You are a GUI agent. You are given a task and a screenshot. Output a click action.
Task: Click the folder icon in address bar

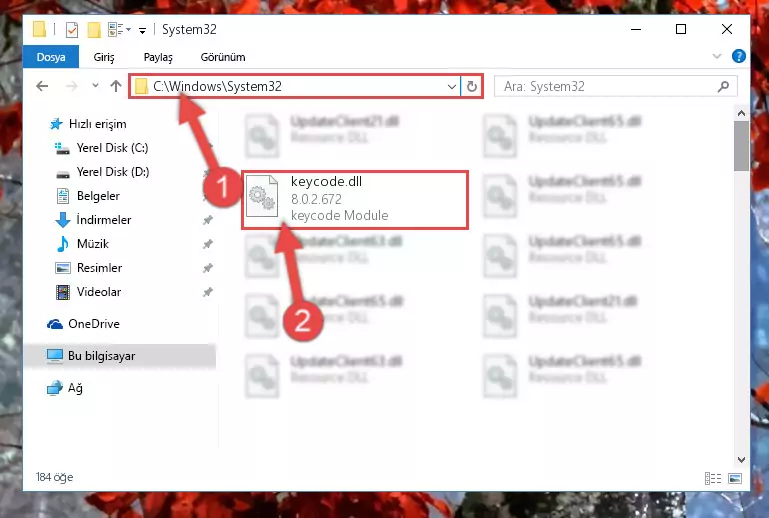(141, 86)
